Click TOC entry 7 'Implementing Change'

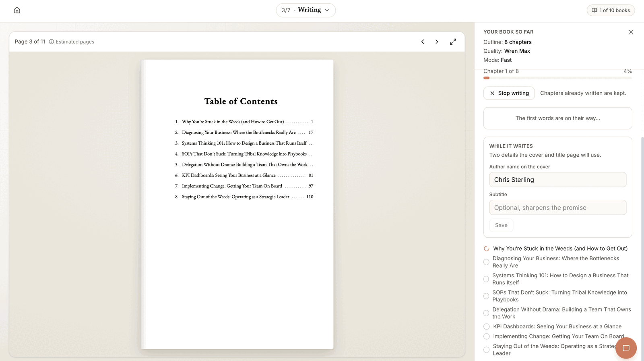pos(244,186)
